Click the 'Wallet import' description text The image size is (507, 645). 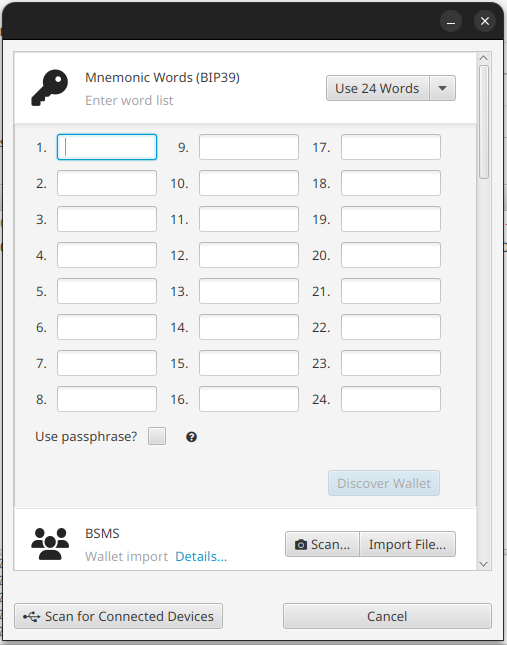click(127, 556)
